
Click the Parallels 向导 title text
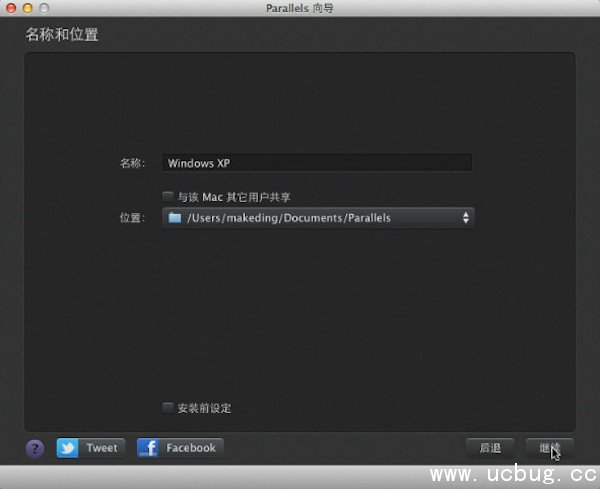click(x=300, y=8)
